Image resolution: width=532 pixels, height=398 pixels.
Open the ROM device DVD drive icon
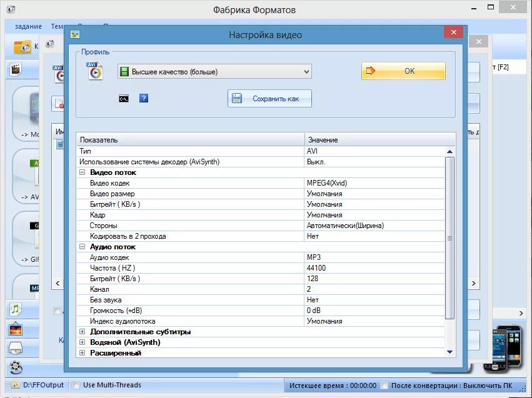point(15,348)
